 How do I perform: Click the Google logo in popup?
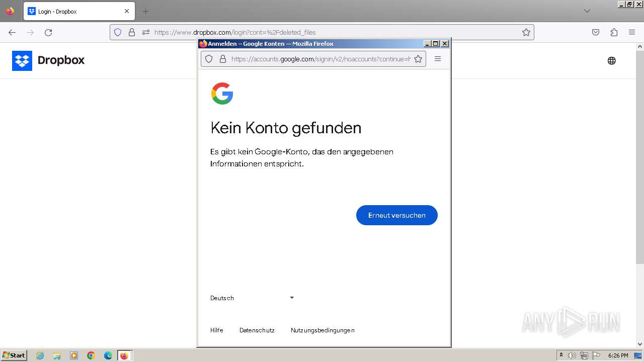222,94
